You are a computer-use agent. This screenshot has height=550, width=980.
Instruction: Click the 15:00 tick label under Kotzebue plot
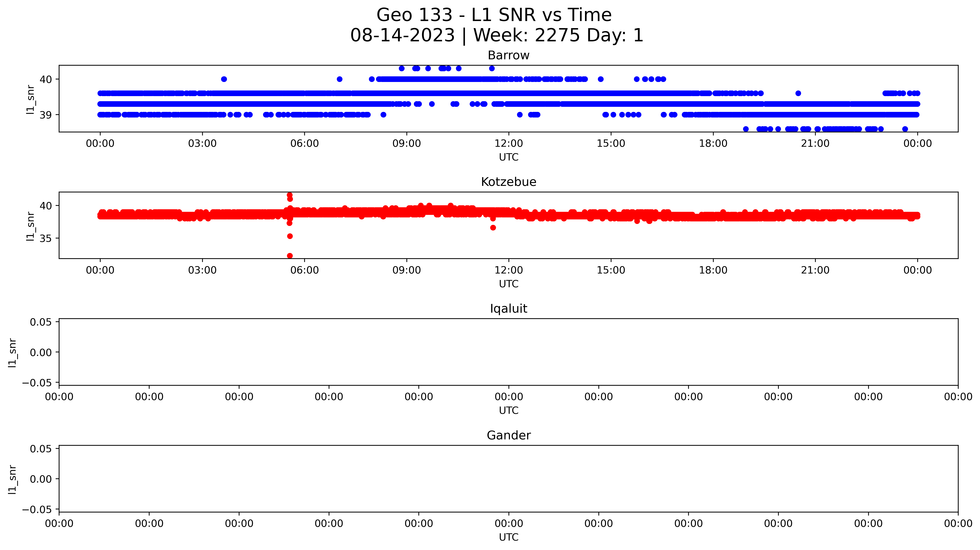pos(611,271)
